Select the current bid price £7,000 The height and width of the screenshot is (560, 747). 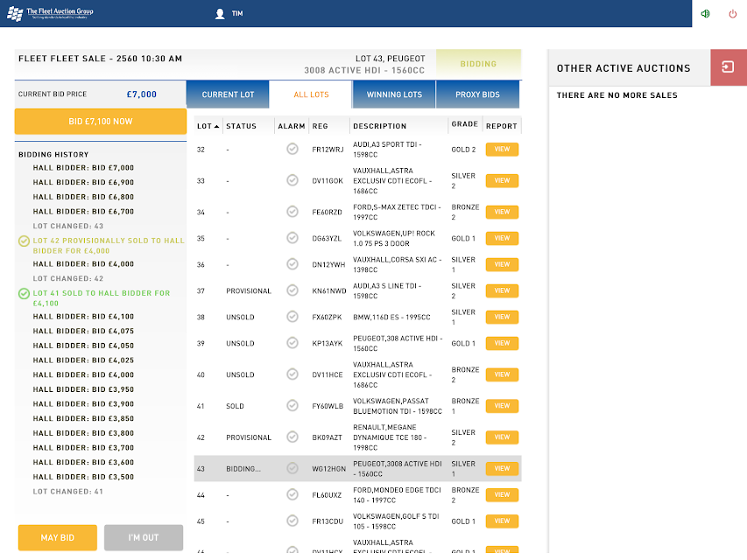[142, 94]
